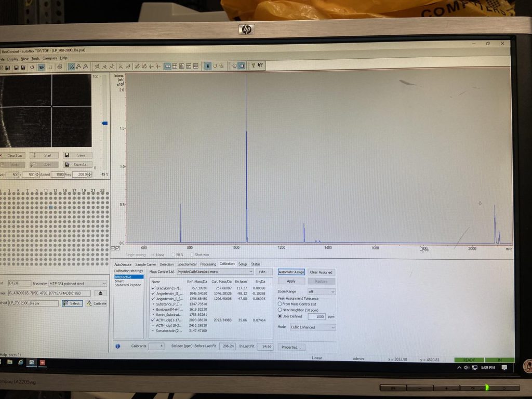The width and height of the screenshot is (532, 399).
Task: Select the Near Neighbor (50 ppm) option
Action: click(280, 310)
